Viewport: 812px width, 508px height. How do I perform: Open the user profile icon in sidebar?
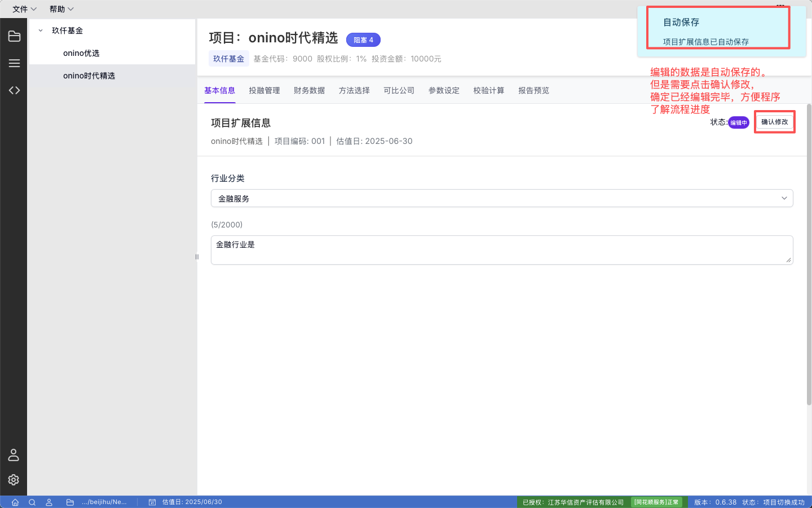pos(14,455)
